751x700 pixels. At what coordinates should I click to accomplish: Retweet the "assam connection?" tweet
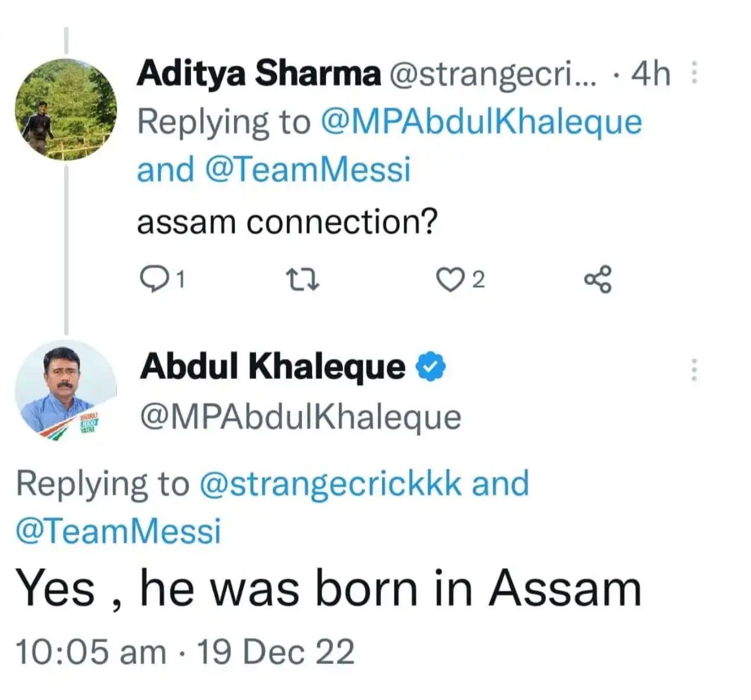[302, 279]
